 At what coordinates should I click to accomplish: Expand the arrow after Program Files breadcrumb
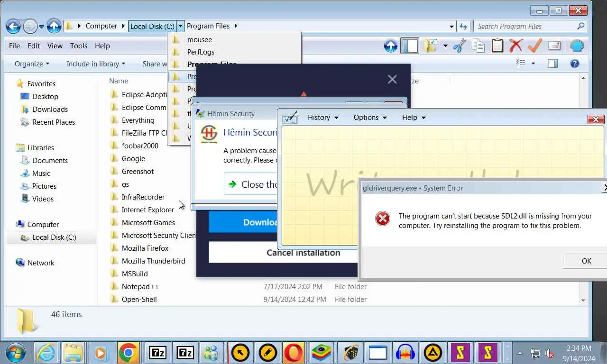pos(236,26)
